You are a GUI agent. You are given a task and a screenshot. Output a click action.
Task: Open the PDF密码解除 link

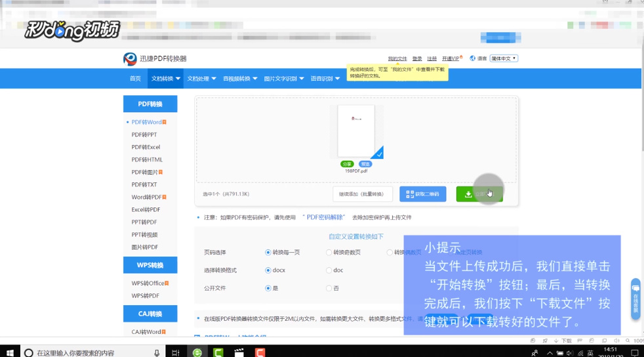[325, 217]
